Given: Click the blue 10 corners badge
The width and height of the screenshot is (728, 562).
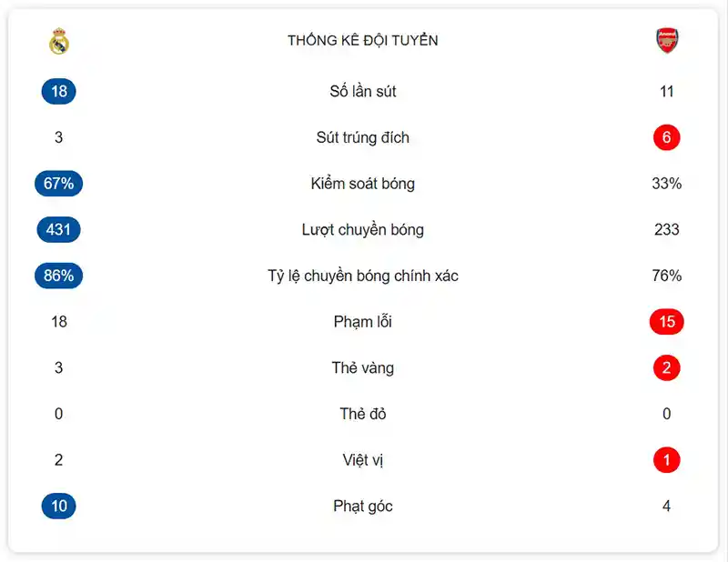Looking at the screenshot, I should [59, 506].
